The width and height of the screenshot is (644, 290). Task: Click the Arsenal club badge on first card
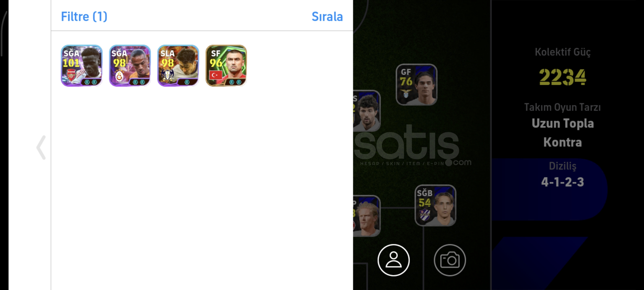[71, 75]
